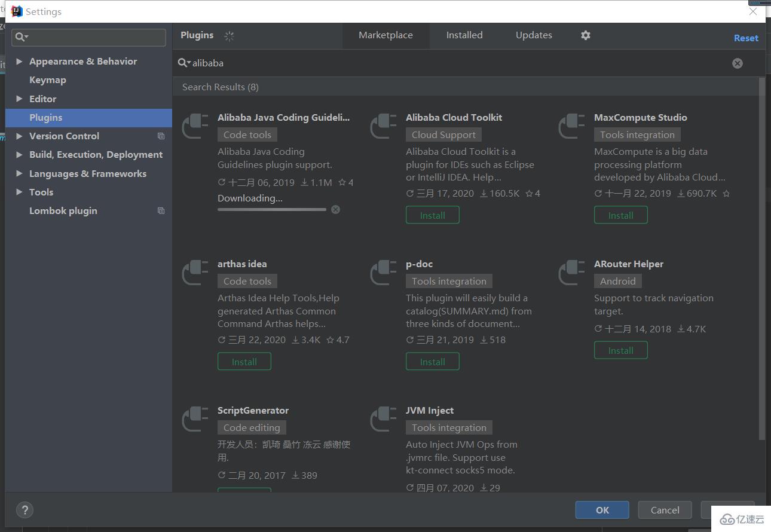
Task: Open the Alibaba Cloud Toolkit plugin title
Action: 454,118
